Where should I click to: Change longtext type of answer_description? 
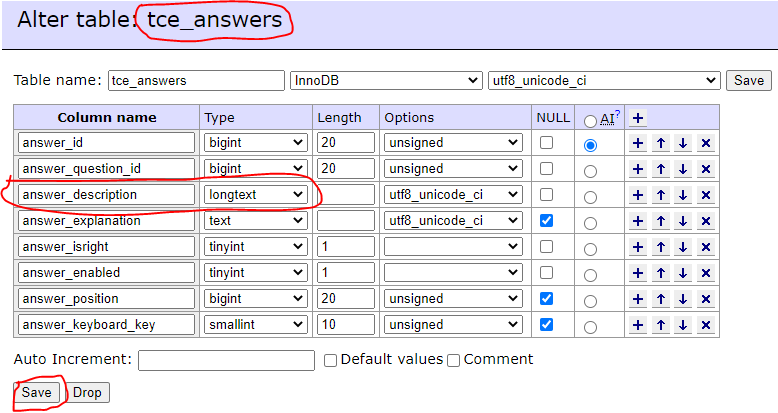256,195
